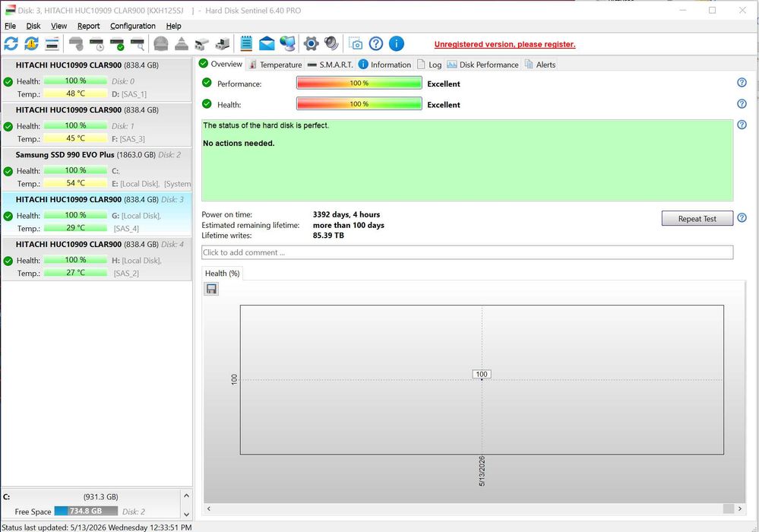Select the Health (%) graph tab
Viewport: 759px width, 532px height.
point(222,274)
